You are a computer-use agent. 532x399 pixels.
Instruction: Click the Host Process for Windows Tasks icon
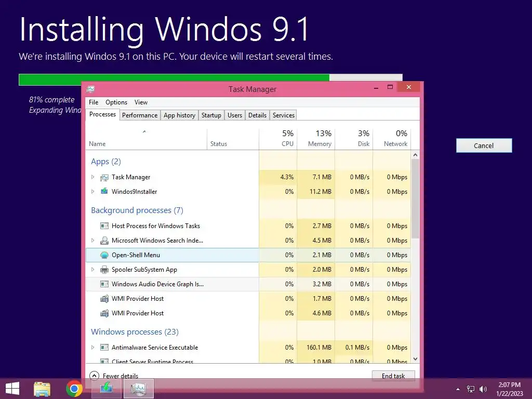[104, 226]
